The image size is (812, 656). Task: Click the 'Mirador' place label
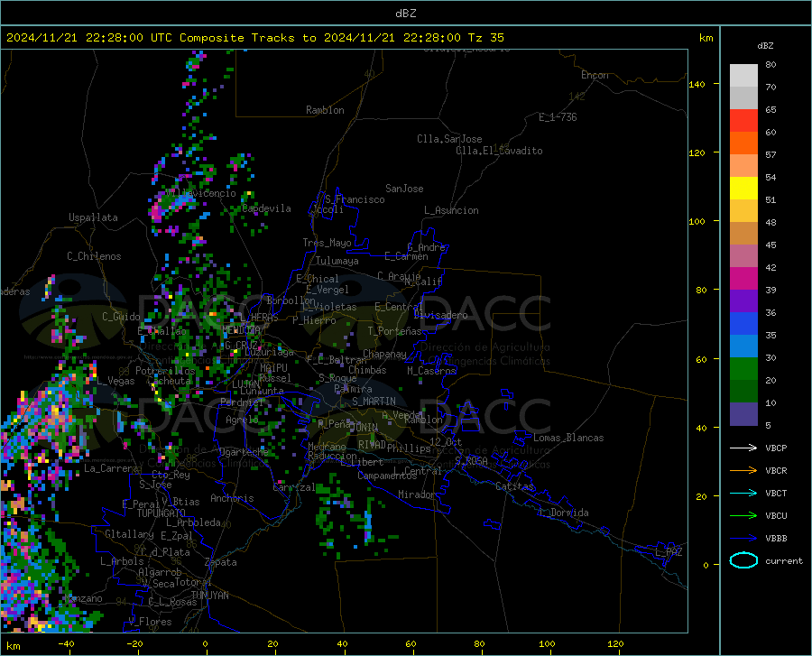(417, 494)
